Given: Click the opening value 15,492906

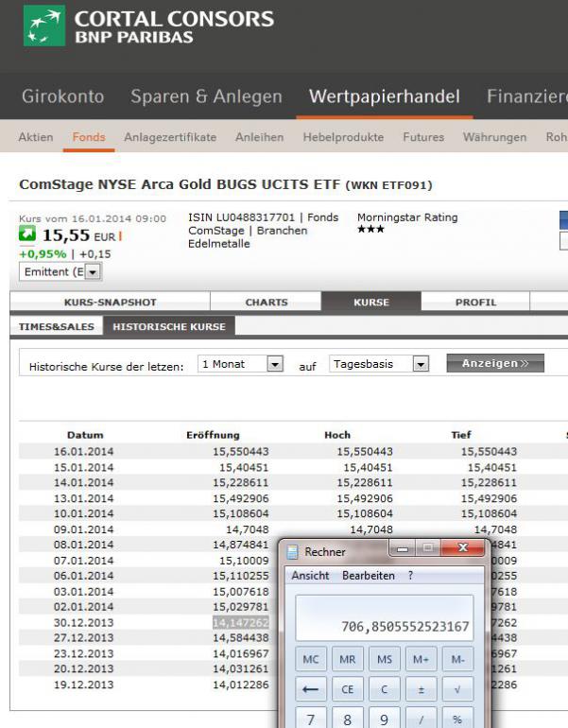Looking at the screenshot, I should click(241, 498).
